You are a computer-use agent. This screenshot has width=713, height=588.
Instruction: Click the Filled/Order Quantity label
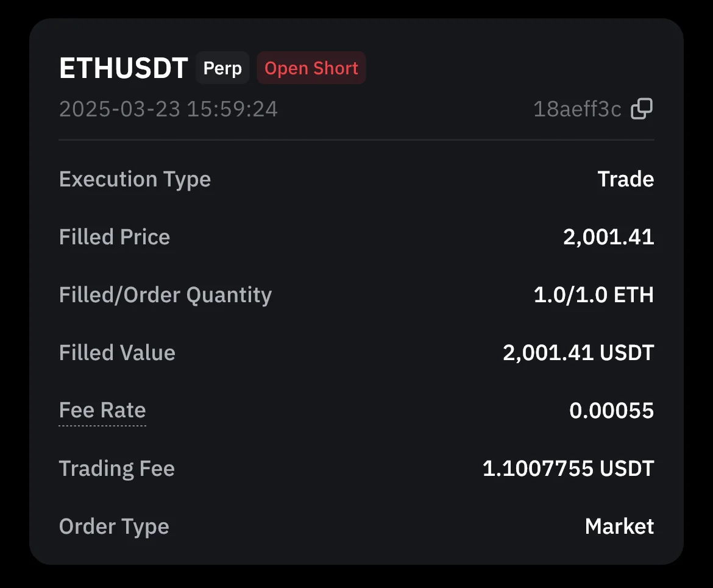pyautogui.click(x=165, y=295)
